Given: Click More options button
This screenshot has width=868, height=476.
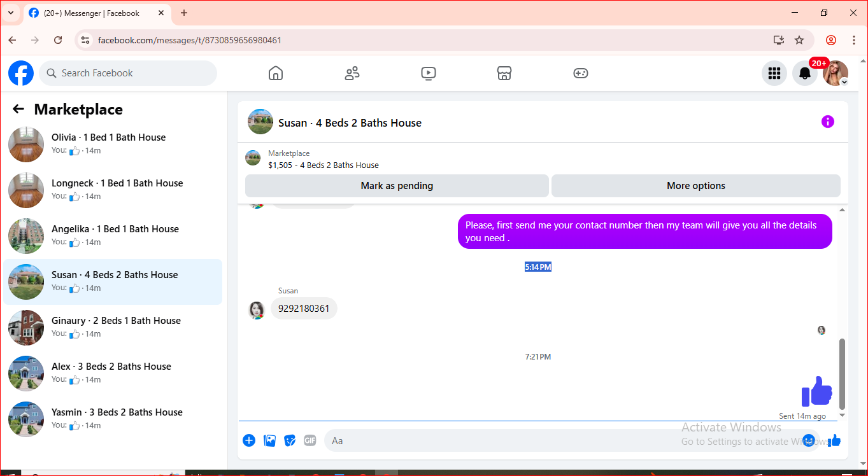Looking at the screenshot, I should (x=696, y=186).
